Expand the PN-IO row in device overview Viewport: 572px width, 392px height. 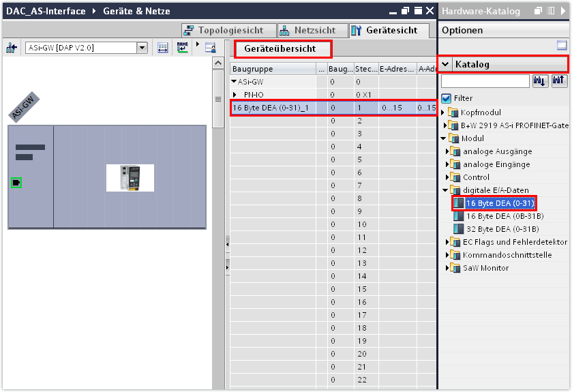[x=235, y=95]
